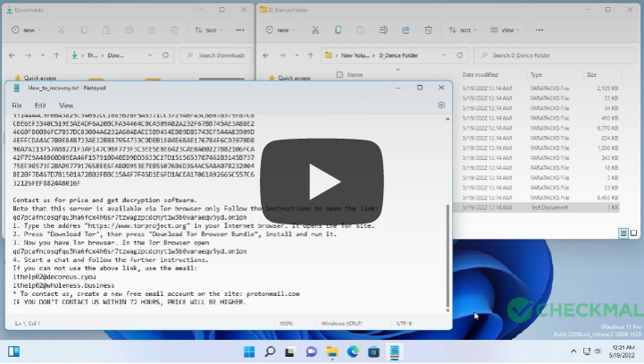Toggle select-all checkbox beside Name column
This screenshot has width=644, height=364.
pyautogui.click(x=339, y=75)
